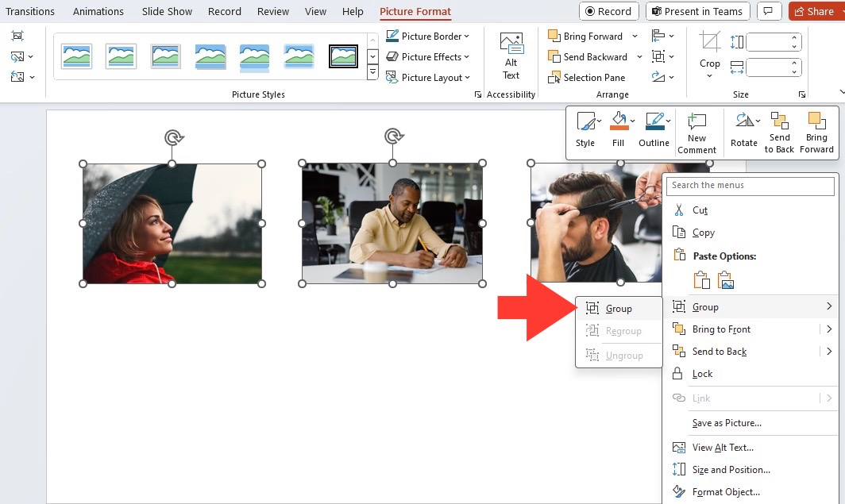845x504 pixels.
Task: Switch to the Animations tab
Action: click(x=98, y=11)
